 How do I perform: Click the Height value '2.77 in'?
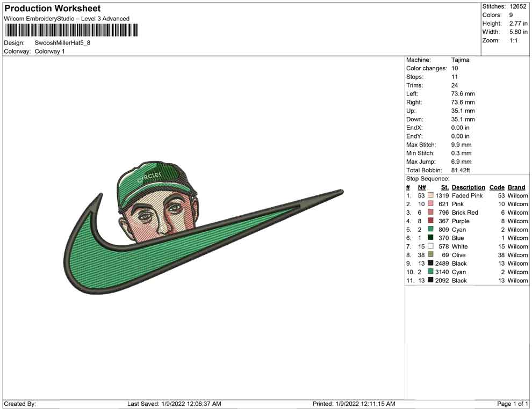pos(518,24)
